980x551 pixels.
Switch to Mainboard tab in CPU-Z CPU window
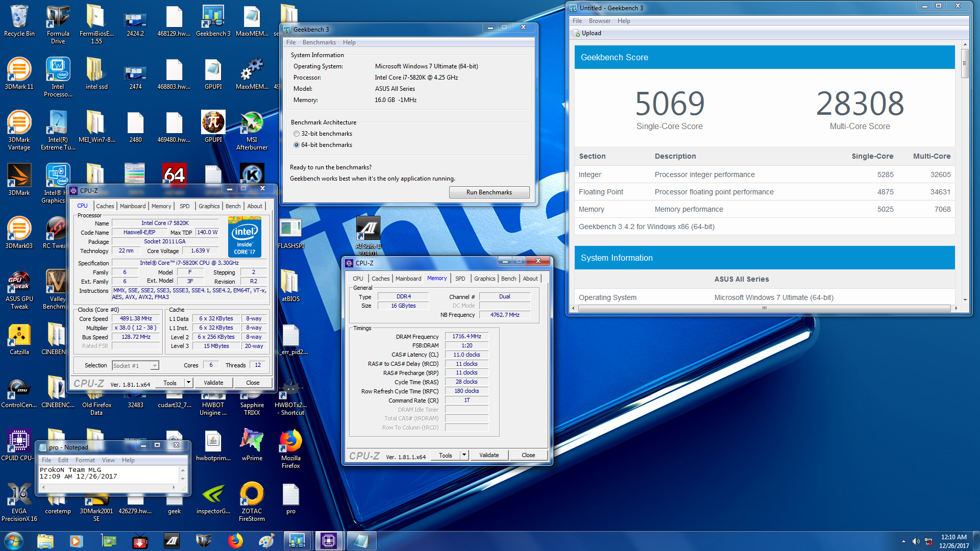(133, 206)
